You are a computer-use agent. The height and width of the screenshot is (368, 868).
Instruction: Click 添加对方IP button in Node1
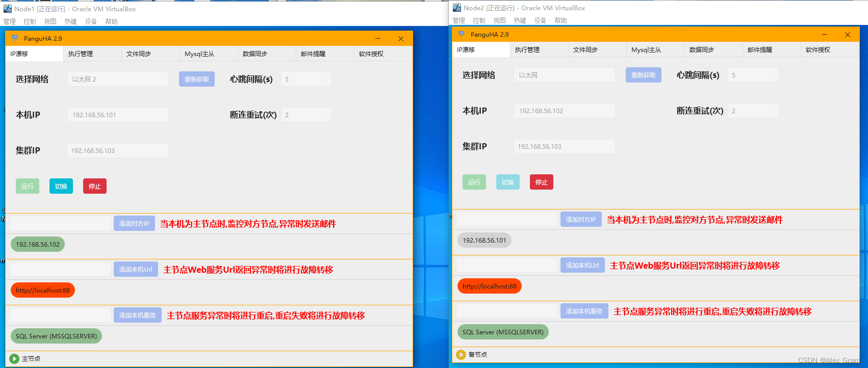(134, 223)
